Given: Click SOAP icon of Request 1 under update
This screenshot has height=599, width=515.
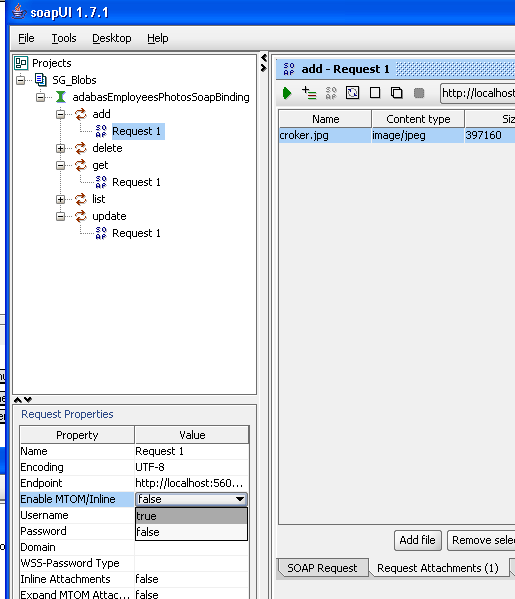Looking at the screenshot, I should click(101, 233).
